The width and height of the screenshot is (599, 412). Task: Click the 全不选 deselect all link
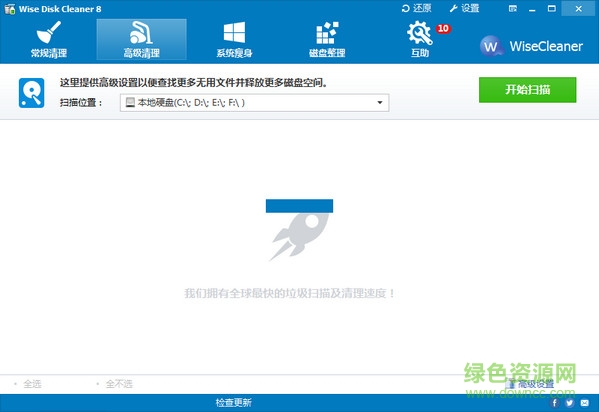(x=119, y=383)
